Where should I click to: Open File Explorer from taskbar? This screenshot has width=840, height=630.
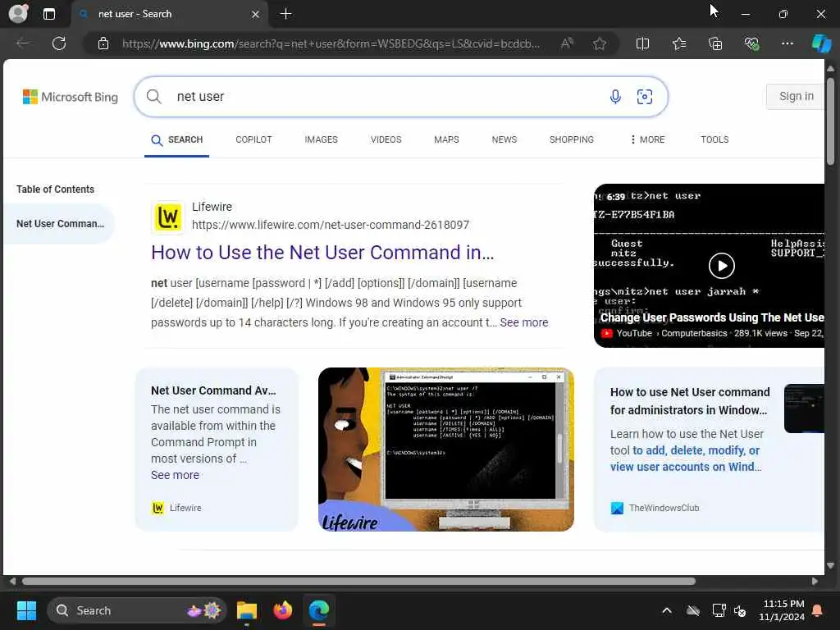(x=246, y=610)
